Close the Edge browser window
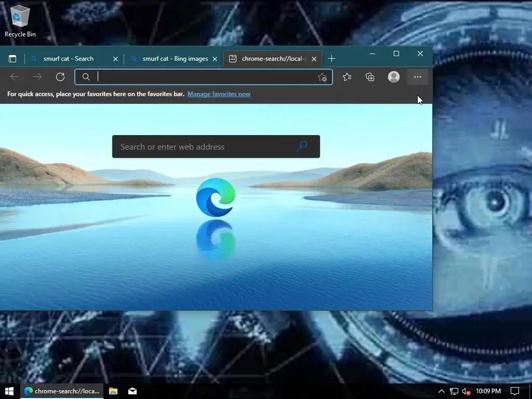 click(420, 54)
